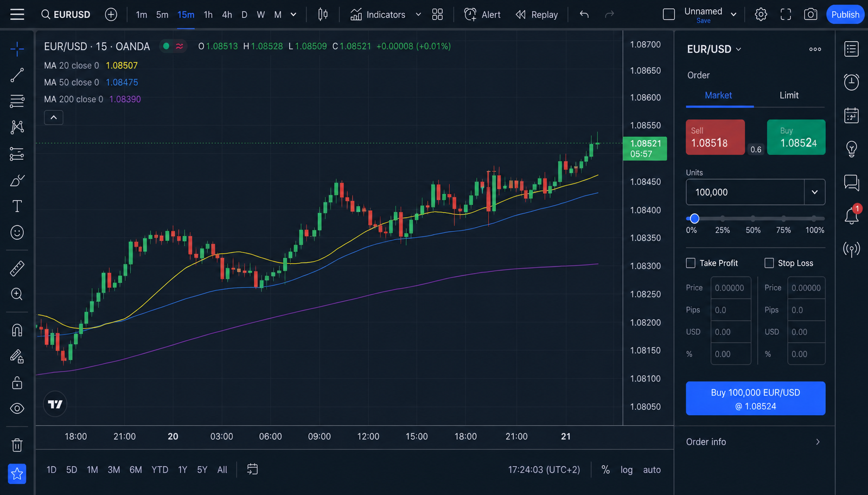Expand the Unnamed layout dropdown

pos(733,15)
